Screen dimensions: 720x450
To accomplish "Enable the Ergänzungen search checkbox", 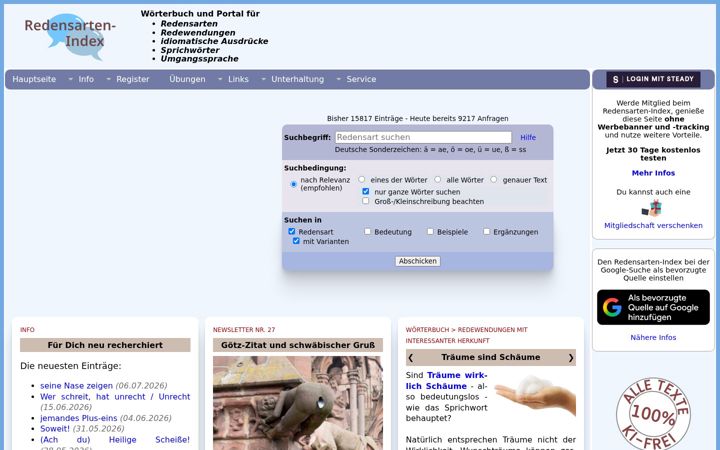I will click(x=487, y=231).
